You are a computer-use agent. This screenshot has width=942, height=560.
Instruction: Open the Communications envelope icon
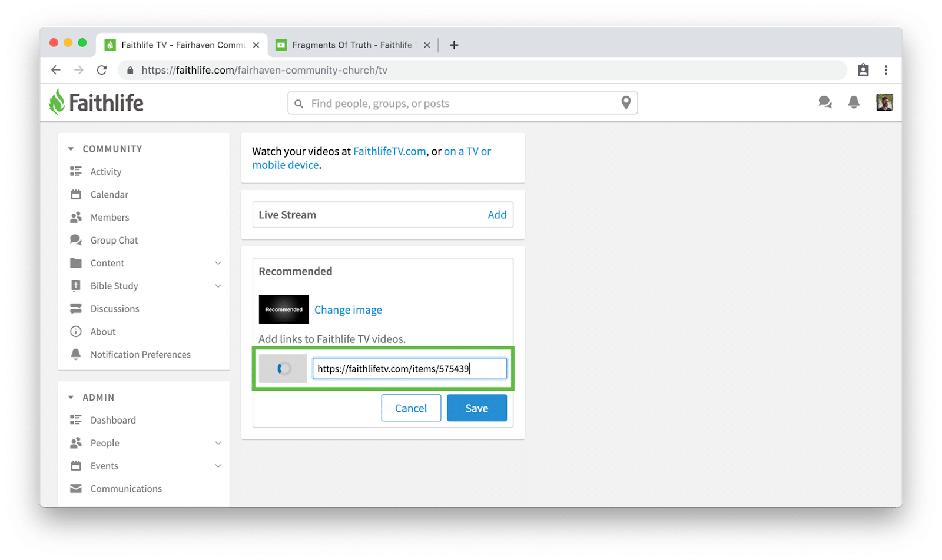tap(76, 488)
